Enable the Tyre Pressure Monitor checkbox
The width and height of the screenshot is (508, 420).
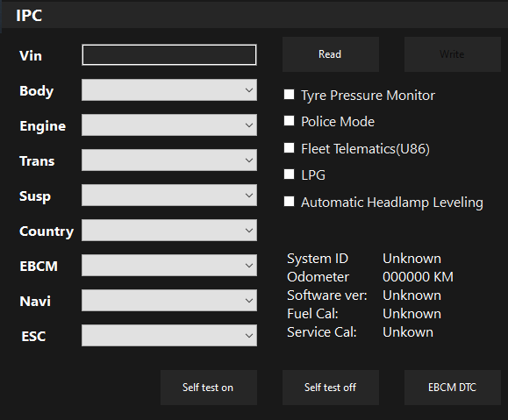coord(289,95)
